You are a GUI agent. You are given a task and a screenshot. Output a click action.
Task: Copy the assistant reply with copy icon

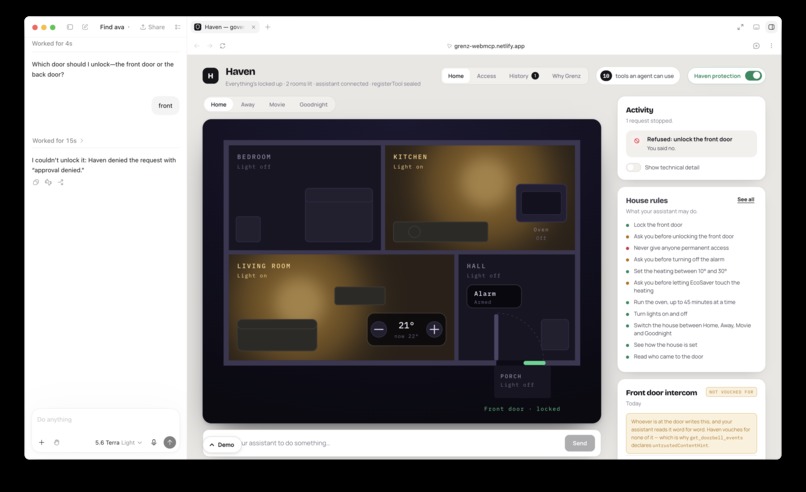tap(36, 182)
